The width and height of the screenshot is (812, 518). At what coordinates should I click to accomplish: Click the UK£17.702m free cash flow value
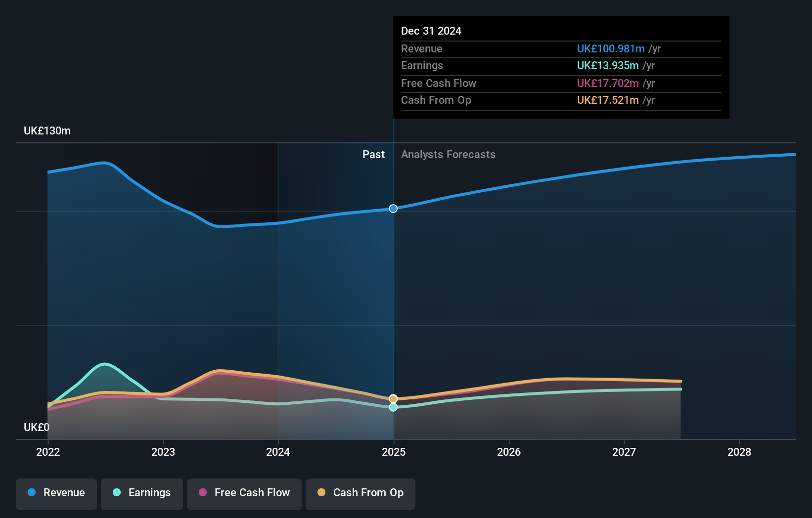pyautogui.click(x=608, y=83)
